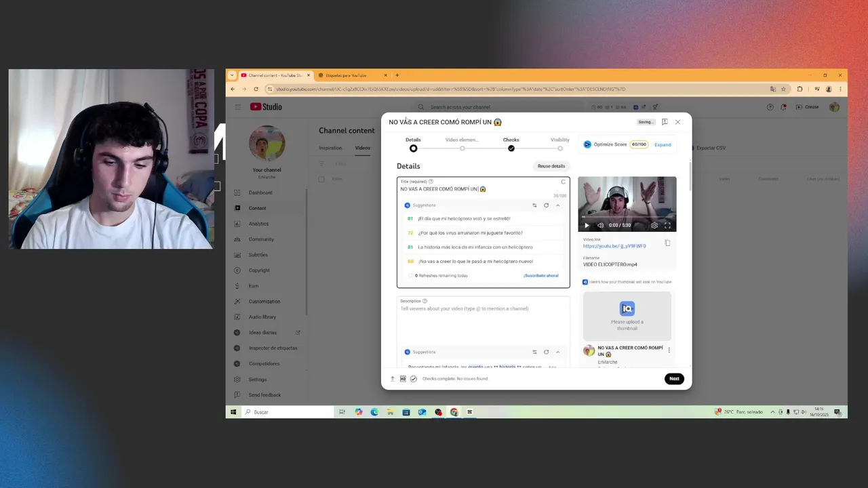Select suggestion about virus arruinaron mi juguete
868x488 pixels.
[484, 232]
